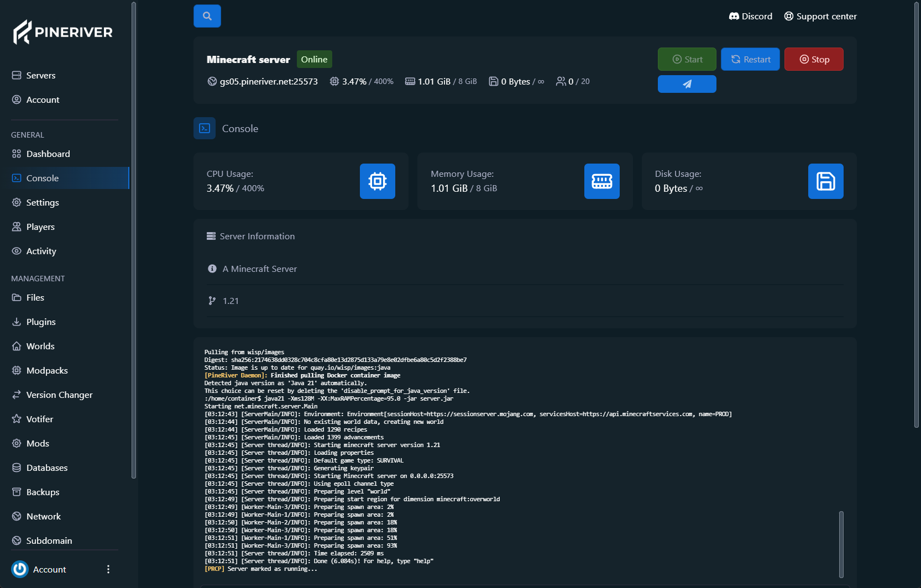Click the info icon beside A Minecraft Server

coord(212,269)
